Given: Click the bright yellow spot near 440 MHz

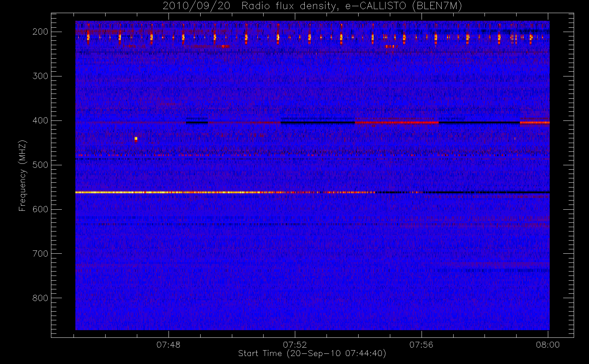Looking at the screenshot, I should [136, 138].
